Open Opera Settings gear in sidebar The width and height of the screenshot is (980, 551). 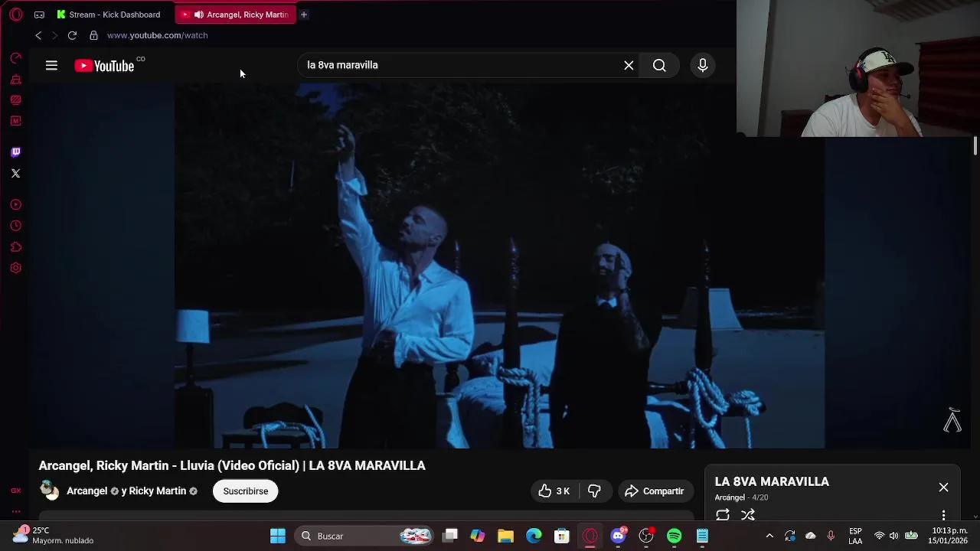[15, 268]
